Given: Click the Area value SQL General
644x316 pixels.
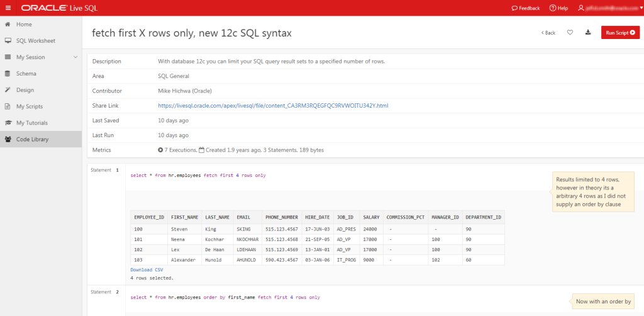Looking at the screenshot, I should [x=174, y=76].
